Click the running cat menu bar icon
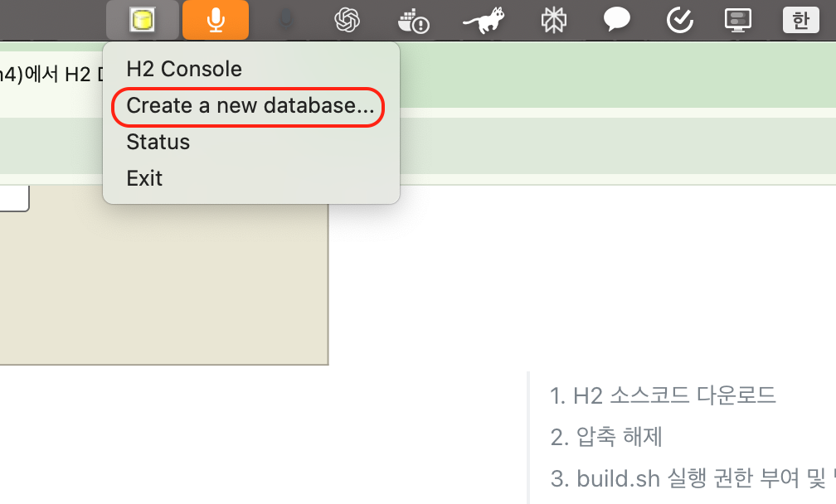 [x=484, y=20]
